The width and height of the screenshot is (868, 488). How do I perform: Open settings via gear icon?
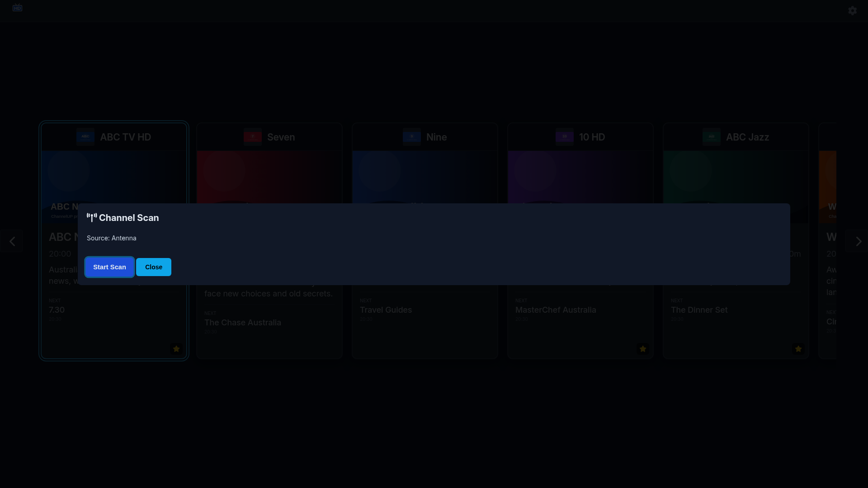pos(852,10)
